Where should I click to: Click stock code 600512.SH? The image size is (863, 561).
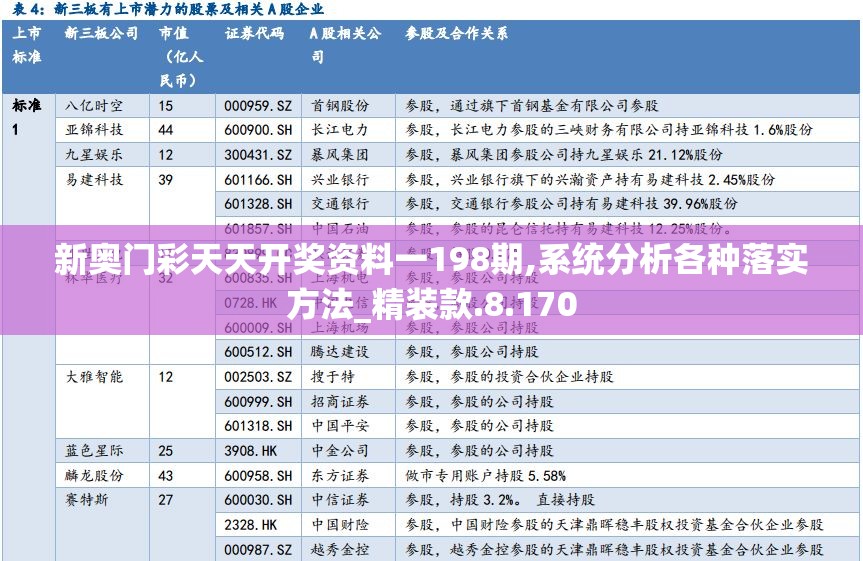pyautogui.click(x=258, y=352)
